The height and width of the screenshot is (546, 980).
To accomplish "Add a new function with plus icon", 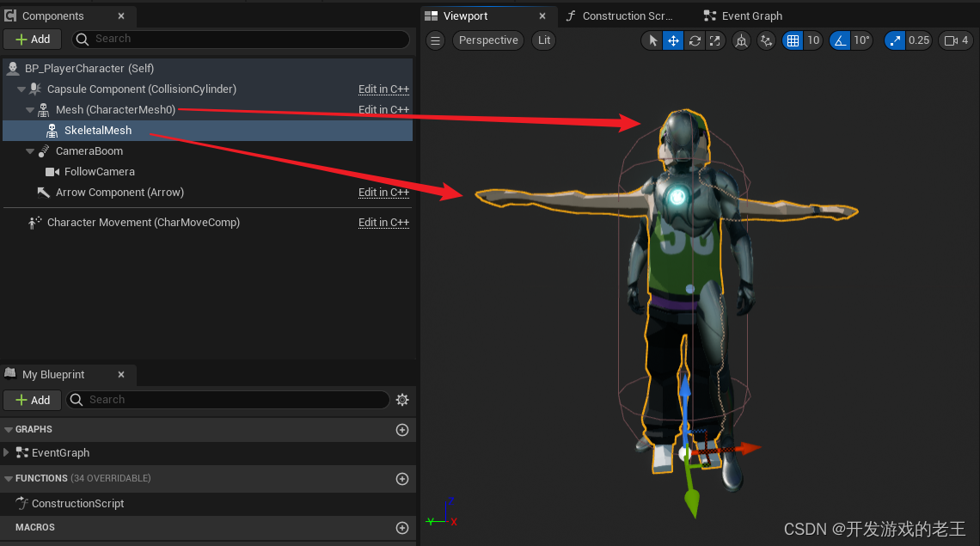I will (402, 479).
